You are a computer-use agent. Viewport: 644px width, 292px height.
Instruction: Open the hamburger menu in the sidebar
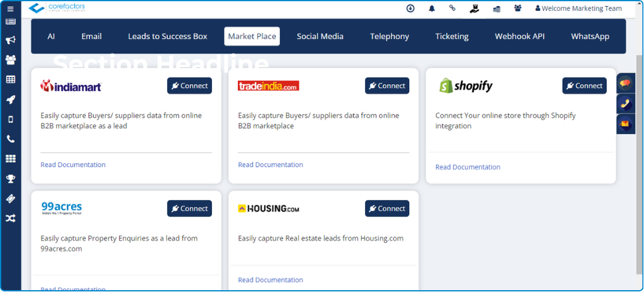(x=10, y=9)
